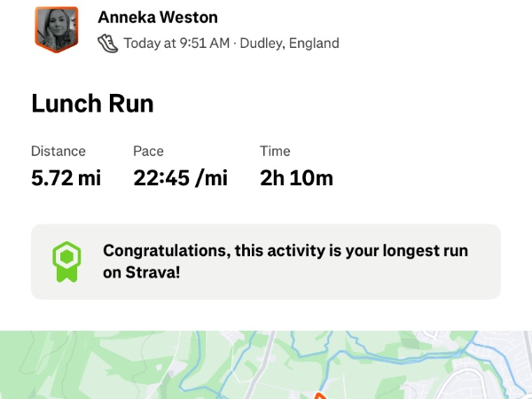The height and width of the screenshot is (399, 532).
Task: Click the green achievement medal icon
Action: point(66,262)
